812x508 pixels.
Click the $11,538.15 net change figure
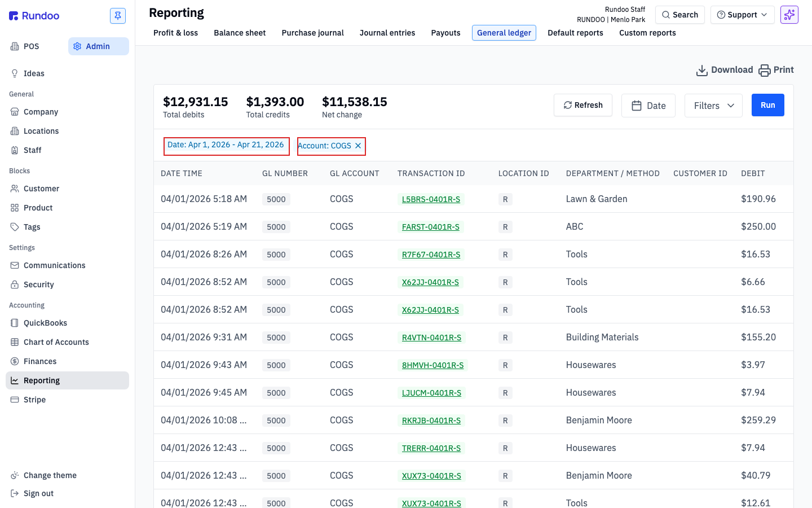click(x=355, y=102)
